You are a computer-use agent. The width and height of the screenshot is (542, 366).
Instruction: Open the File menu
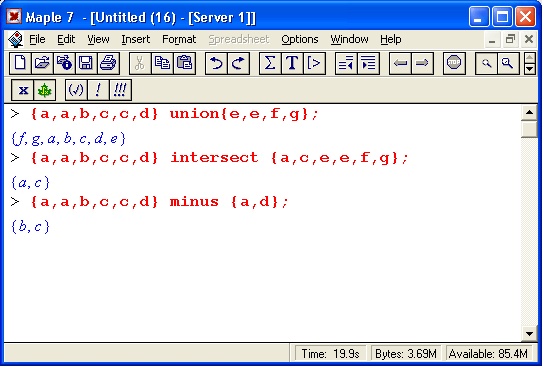coord(37,39)
